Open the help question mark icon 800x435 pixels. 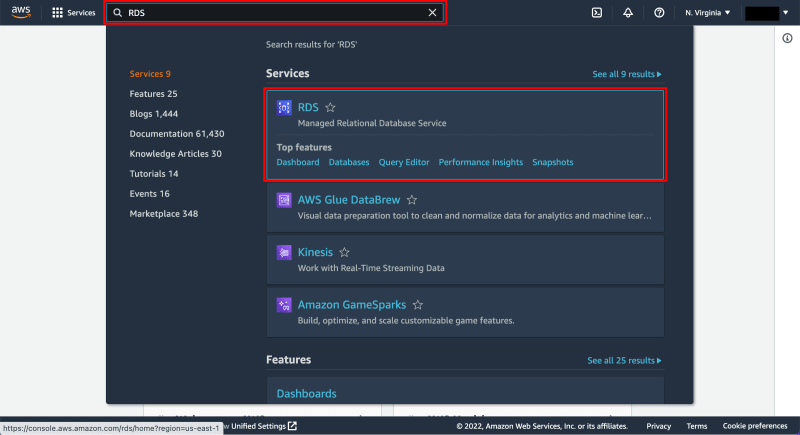pyautogui.click(x=659, y=13)
